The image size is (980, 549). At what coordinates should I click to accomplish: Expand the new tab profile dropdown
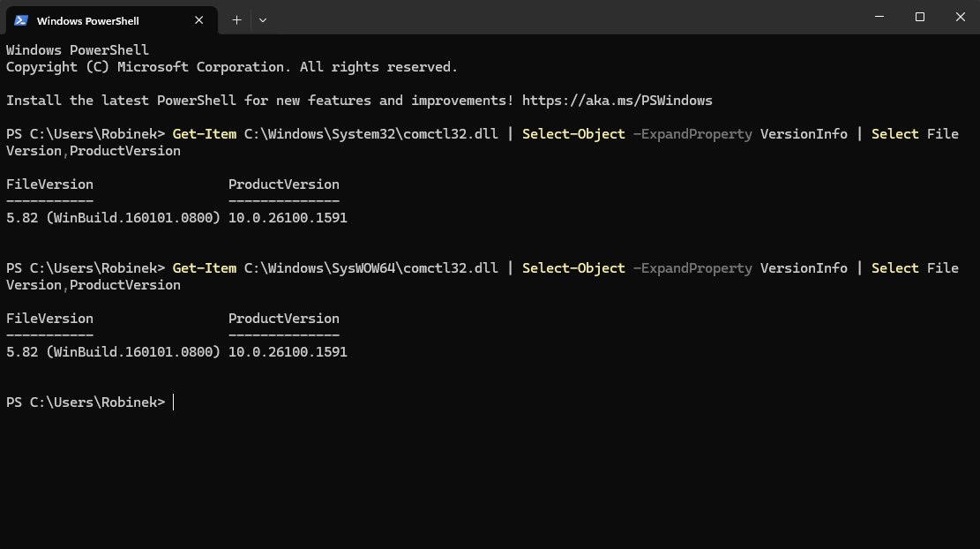(x=263, y=20)
